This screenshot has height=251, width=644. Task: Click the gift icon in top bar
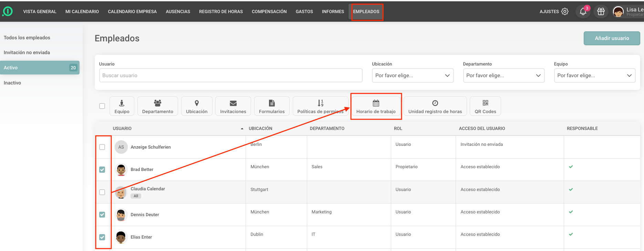click(601, 12)
